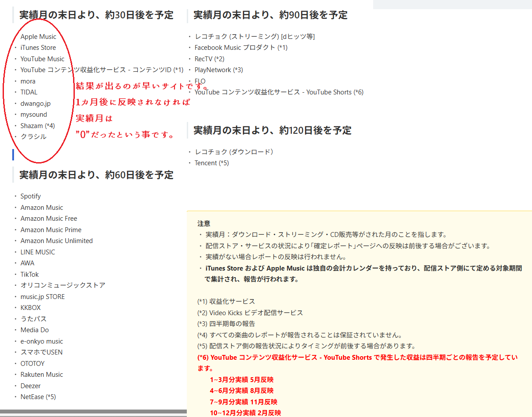Click the horizontal scrollbar at the bottom
This screenshot has height=417, width=532.
[93, 412]
